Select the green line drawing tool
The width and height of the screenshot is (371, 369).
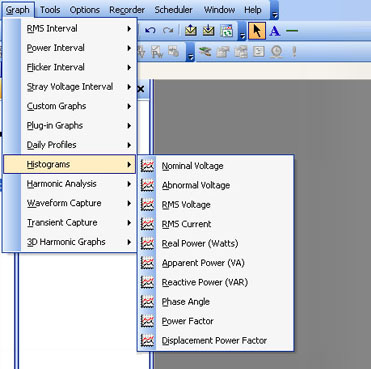292,31
